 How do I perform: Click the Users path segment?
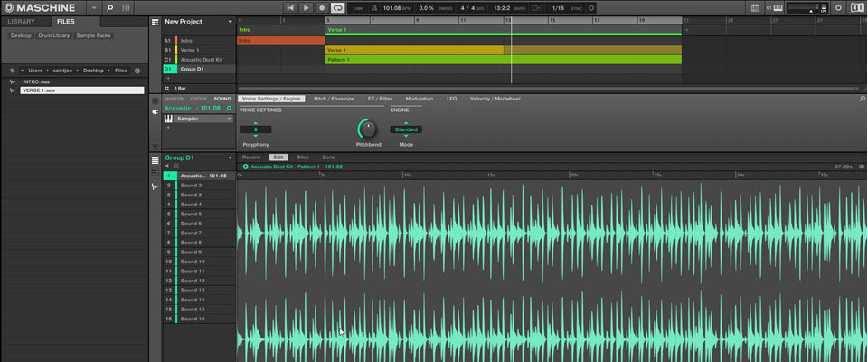tap(35, 71)
